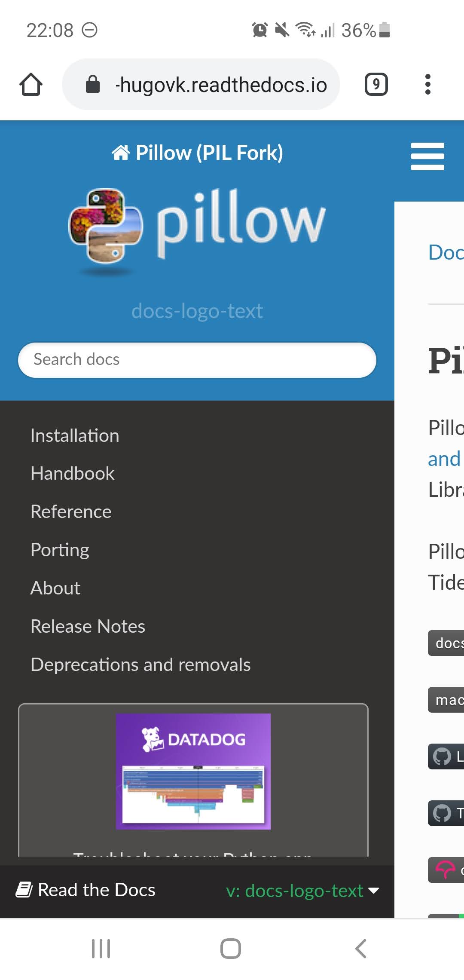Open the chevron next to v: docs-logo-text

tap(373, 890)
